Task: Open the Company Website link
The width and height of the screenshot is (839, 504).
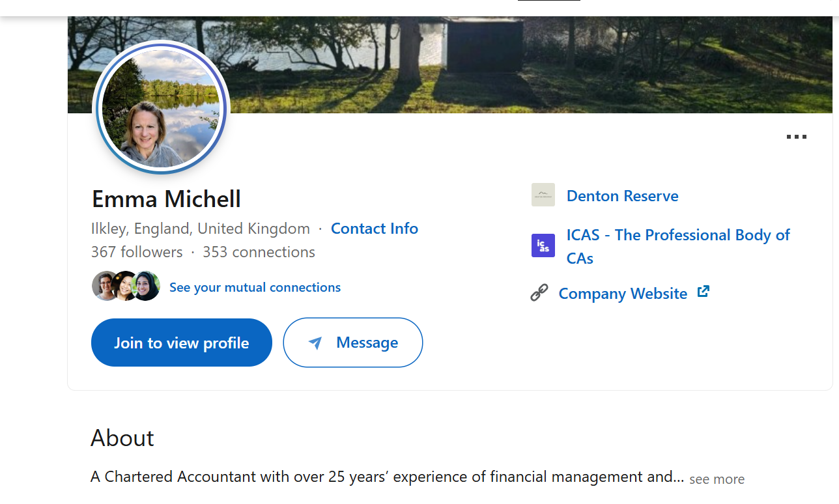Action: click(x=623, y=293)
